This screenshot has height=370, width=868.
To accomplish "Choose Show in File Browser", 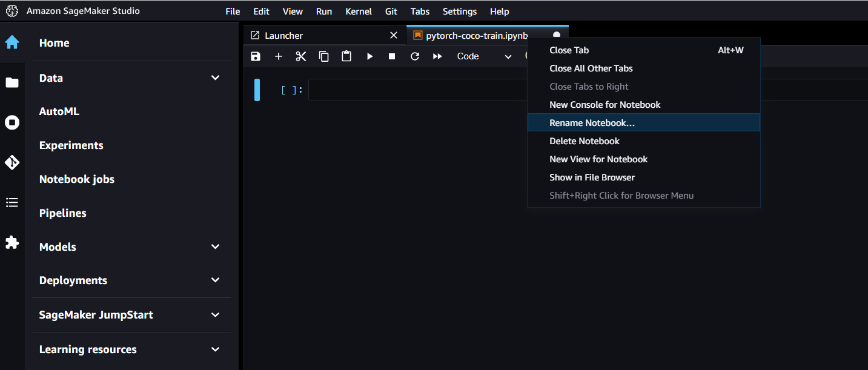I will (644, 177).
